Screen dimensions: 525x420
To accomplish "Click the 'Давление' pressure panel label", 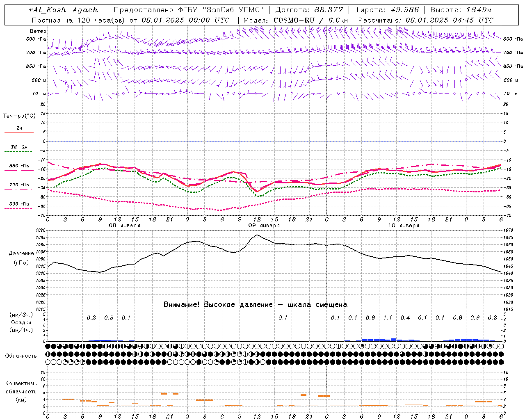I will [x=21, y=253].
